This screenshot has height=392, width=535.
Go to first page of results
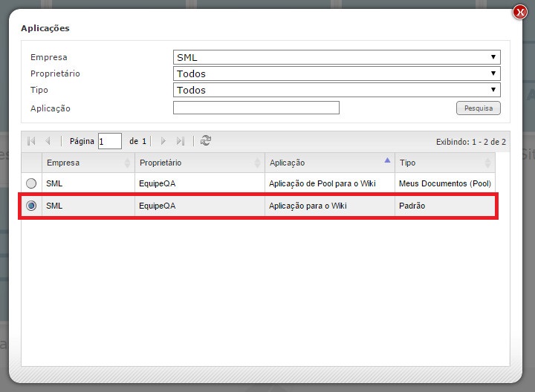pyautogui.click(x=31, y=141)
